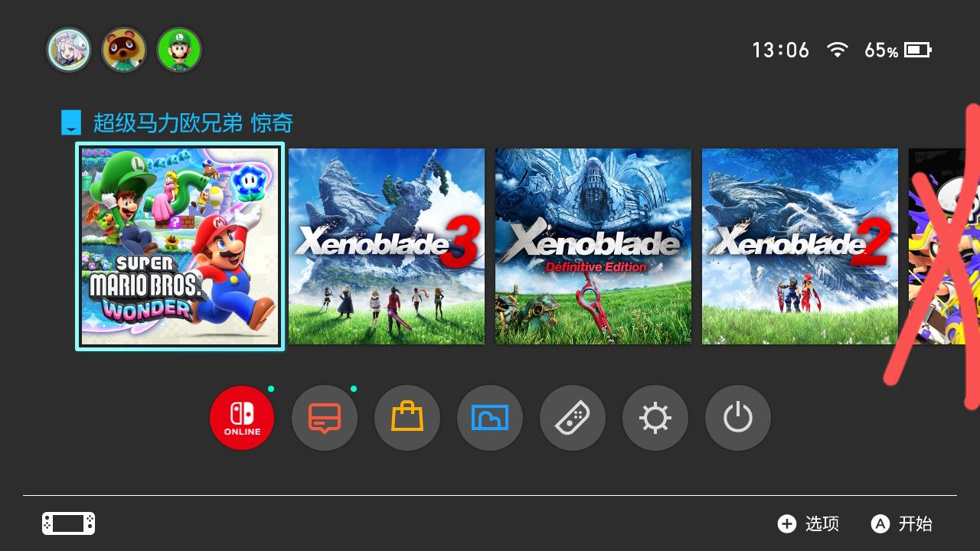Click the 65% battery percentage
Viewport: 980px width, 551px height.
(x=881, y=51)
